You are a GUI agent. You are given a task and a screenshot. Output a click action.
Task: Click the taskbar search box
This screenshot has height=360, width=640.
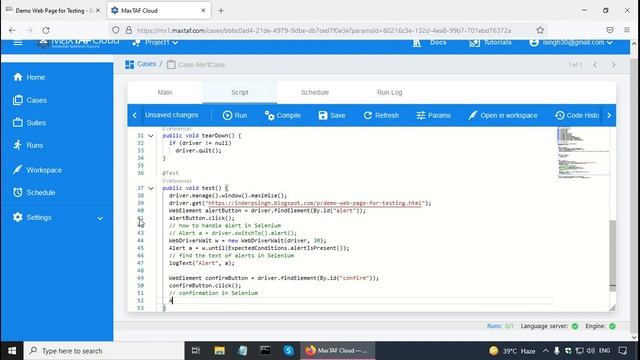[104, 351]
